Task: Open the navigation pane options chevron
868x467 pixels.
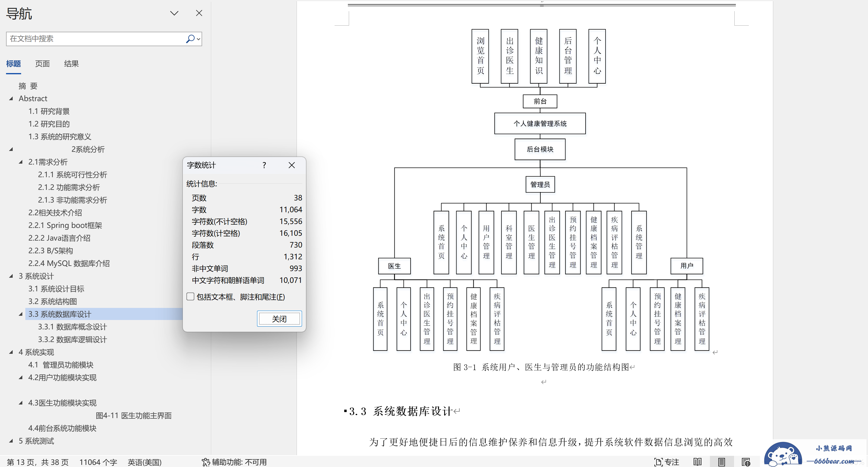Action: coord(174,13)
